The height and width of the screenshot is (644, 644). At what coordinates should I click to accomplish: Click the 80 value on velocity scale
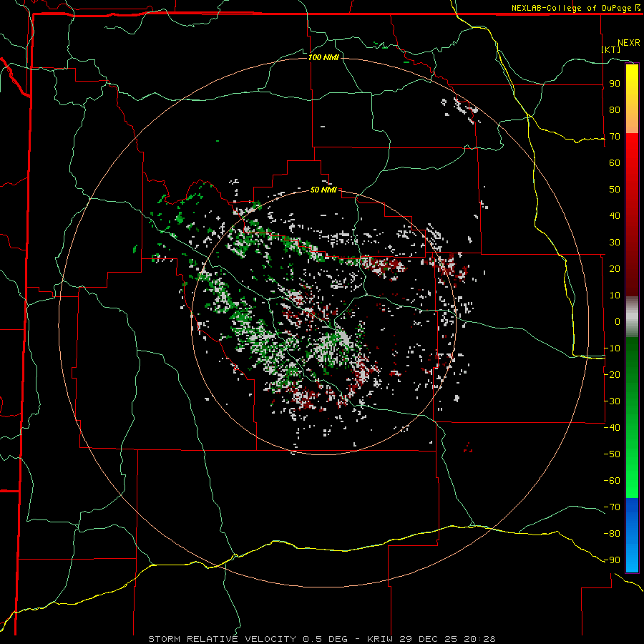615,110
